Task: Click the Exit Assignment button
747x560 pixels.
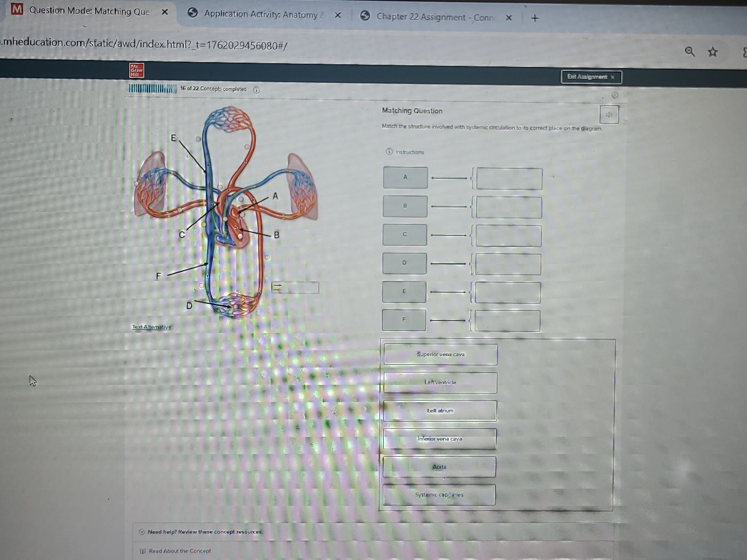Action: [x=591, y=77]
